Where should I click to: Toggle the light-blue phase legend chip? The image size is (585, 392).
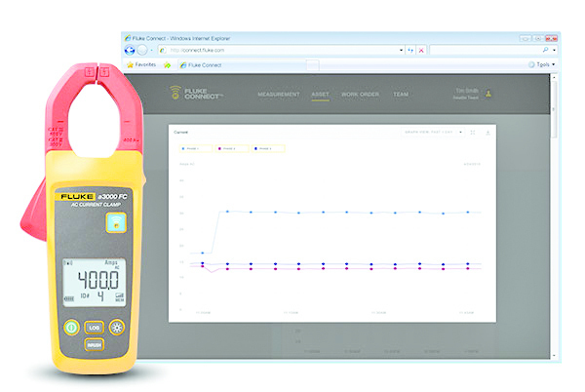(196, 148)
